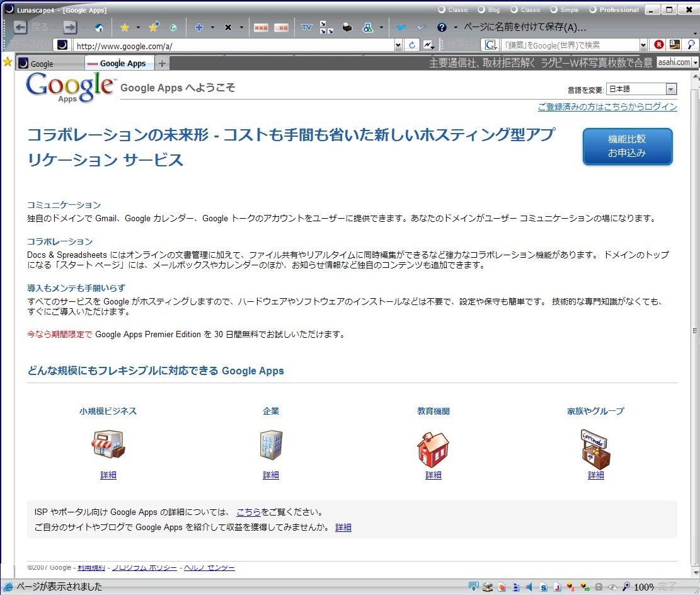Expand dropdown arrow next to people search icon

(x=381, y=28)
